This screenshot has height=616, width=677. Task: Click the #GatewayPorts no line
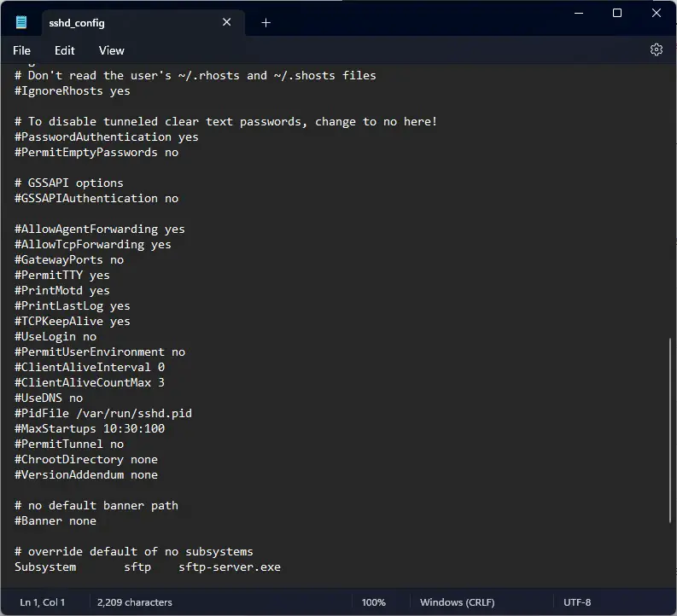(x=69, y=260)
